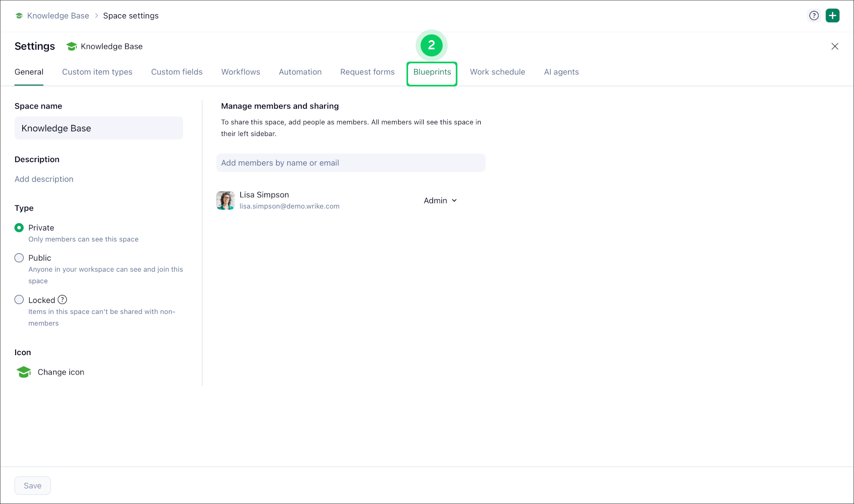Click the Knowledge Base name beside Settings
This screenshot has width=854, height=504.
111,46
